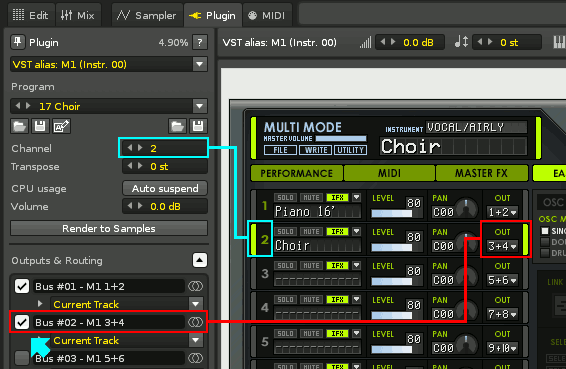
Task: Collapse the Outputs & Routing section
Action: click(x=200, y=260)
